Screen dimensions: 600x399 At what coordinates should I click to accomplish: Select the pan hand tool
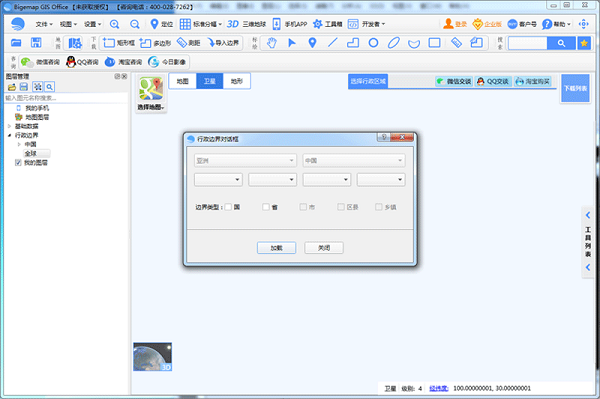tap(272, 43)
